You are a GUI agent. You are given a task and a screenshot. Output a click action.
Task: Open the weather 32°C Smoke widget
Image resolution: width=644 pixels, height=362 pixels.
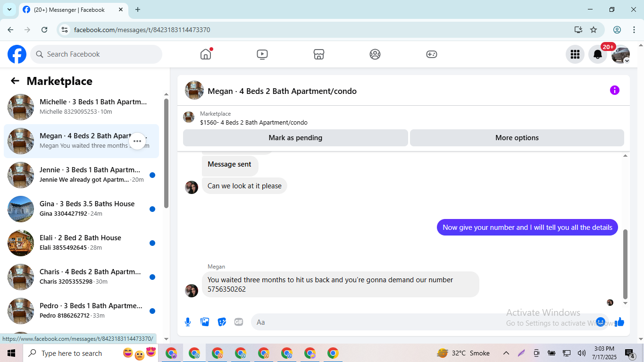463,353
